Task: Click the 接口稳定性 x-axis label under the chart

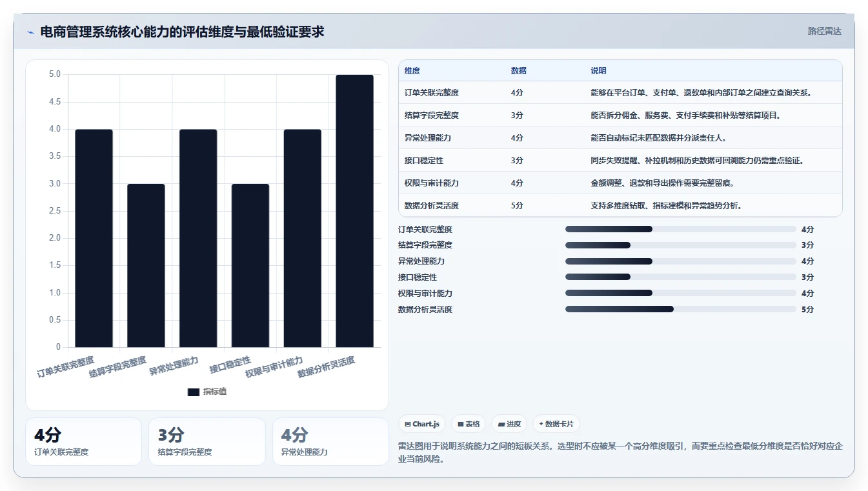Action: pos(230,365)
